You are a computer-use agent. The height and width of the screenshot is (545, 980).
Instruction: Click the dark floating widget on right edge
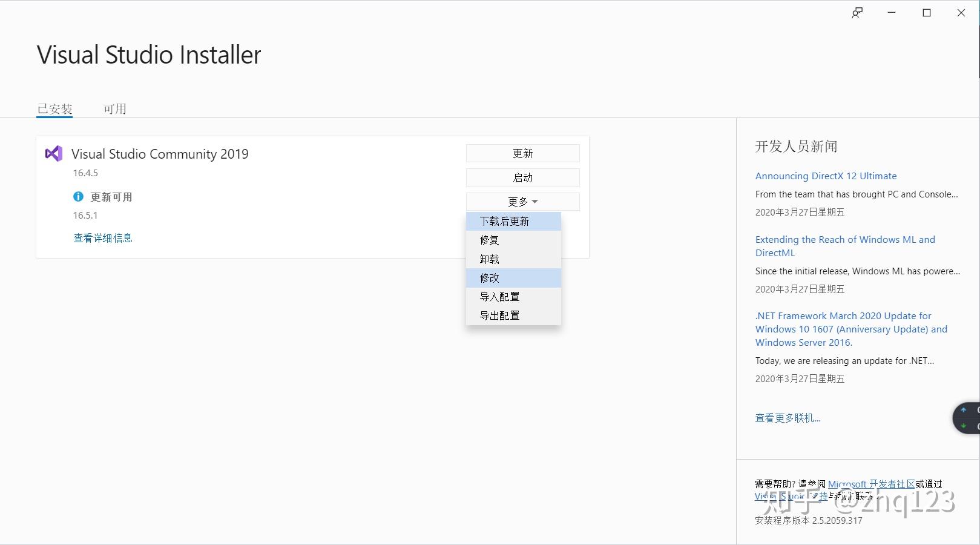tap(967, 418)
